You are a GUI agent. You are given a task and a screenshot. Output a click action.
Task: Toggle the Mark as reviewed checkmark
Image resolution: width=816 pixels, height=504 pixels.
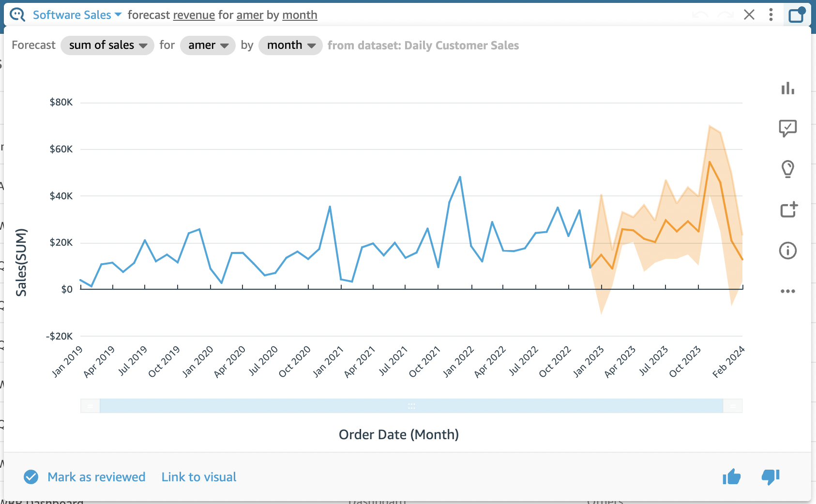pos(30,477)
